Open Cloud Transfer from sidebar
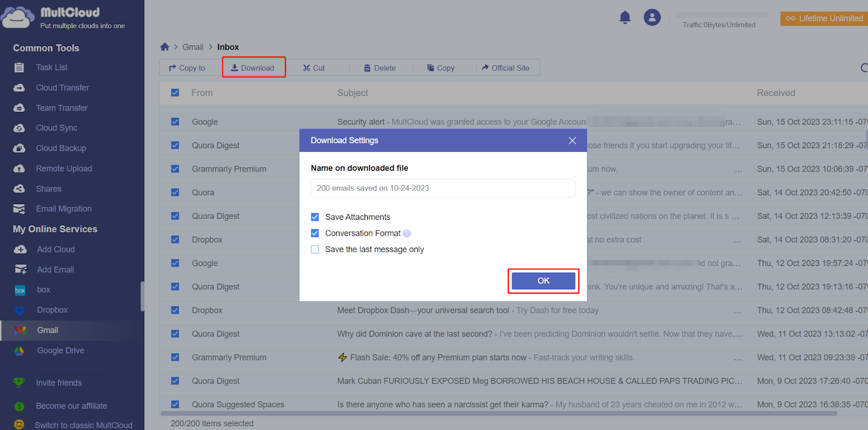 pyautogui.click(x=62, y=87)
